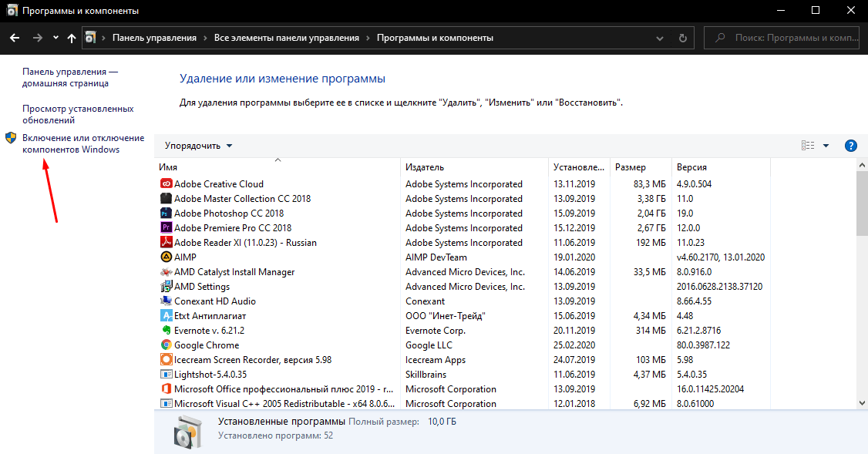Click the Lightshot-5.4.0.35 icon
The image size is (868, 454).
166,375
